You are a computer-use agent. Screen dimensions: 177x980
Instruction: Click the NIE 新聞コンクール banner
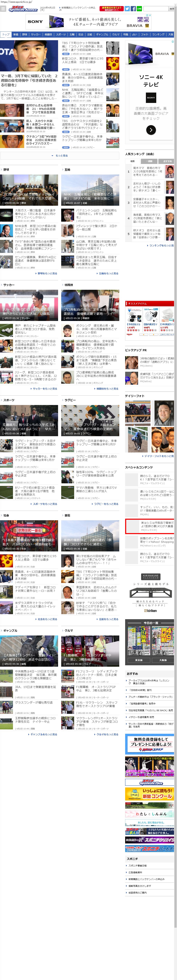click(150, 794)
